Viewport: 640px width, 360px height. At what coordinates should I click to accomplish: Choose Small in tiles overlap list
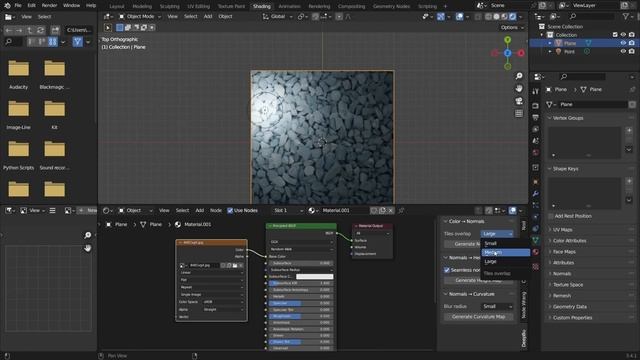pos(506,243)
